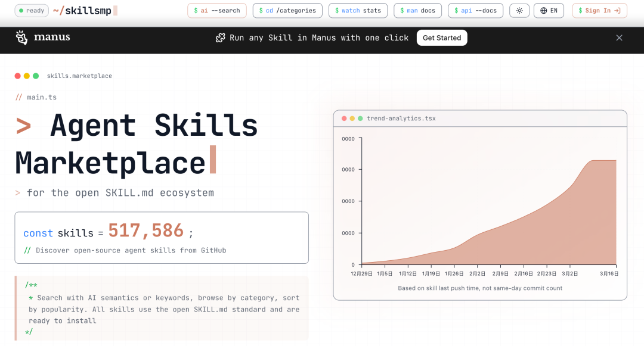Click the 3月16日 label on the chart axis
Screen dimensions: 644x346
[x=609, y=273]
